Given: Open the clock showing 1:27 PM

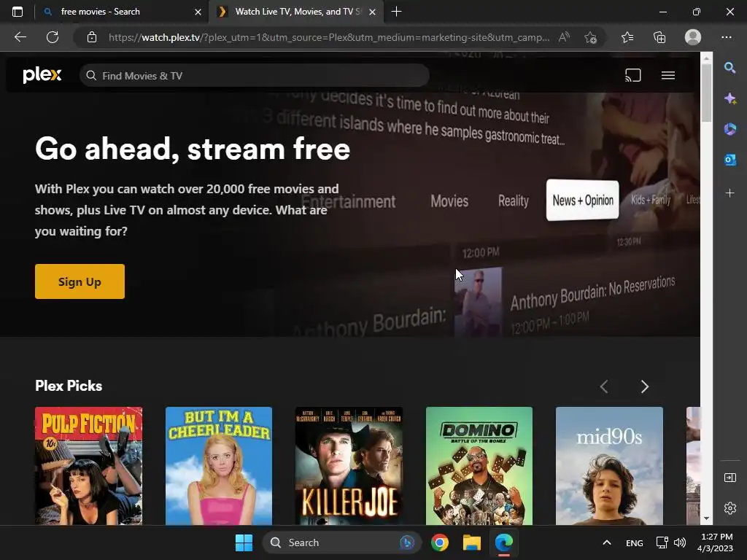Looking at the screenshot, I should [716, 542].
